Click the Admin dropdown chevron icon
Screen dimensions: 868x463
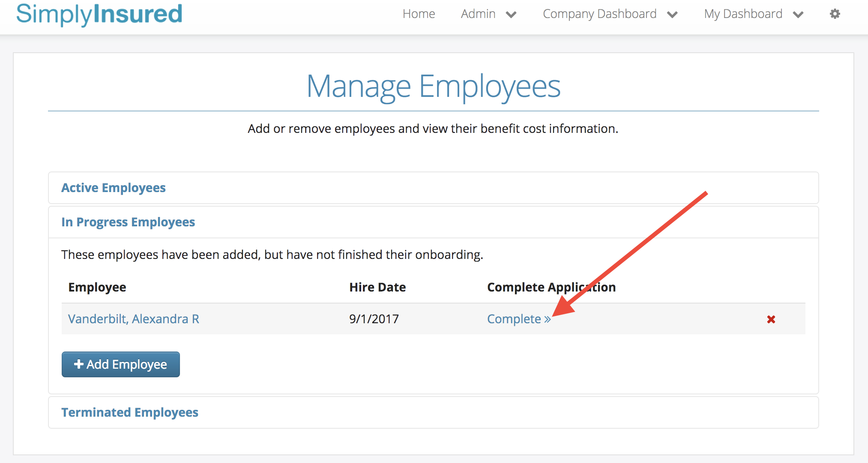tap(511, 14)
